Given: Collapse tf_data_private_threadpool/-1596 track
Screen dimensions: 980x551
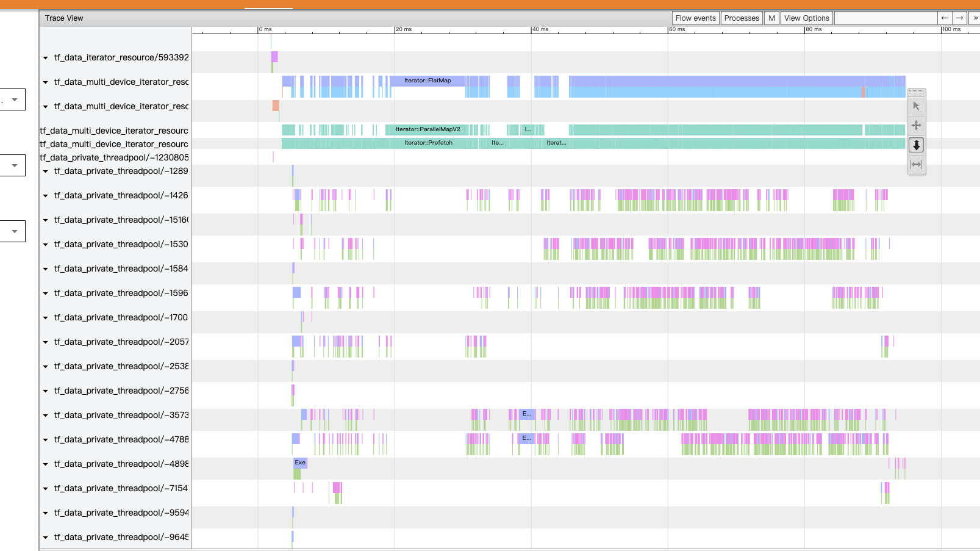Looking at the screenshot, I should tap(46, 294).
